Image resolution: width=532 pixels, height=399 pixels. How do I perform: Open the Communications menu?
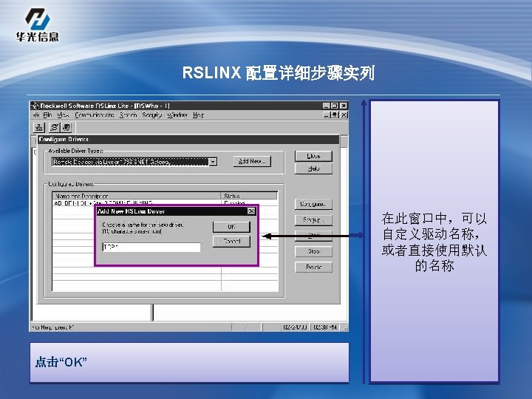point(95,115)
